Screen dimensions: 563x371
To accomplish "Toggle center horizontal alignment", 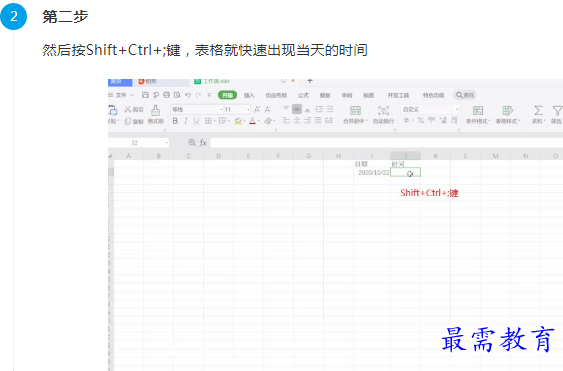I will click(x=297, y=120).
